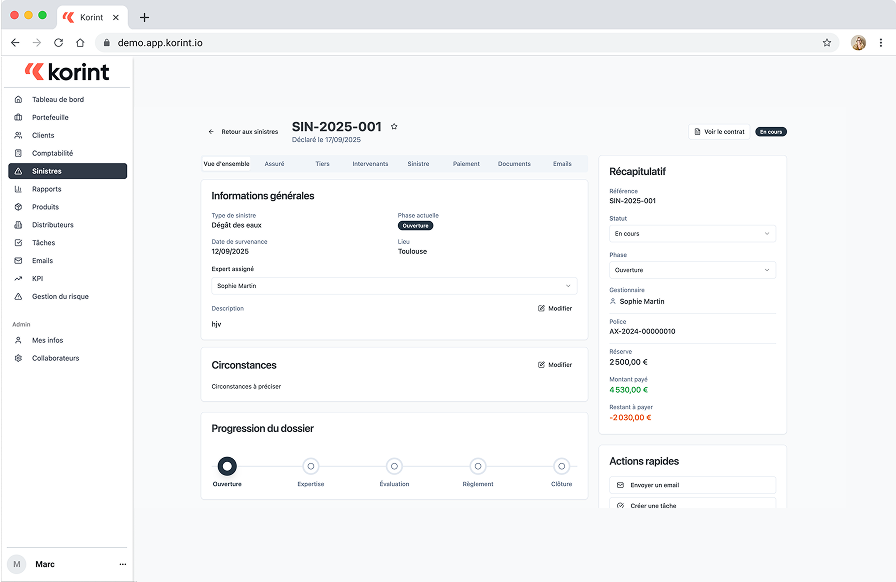Screen dimensions: 896x582
Task: Click the Expertise marker on the progress bar
Action: [311, 465]
